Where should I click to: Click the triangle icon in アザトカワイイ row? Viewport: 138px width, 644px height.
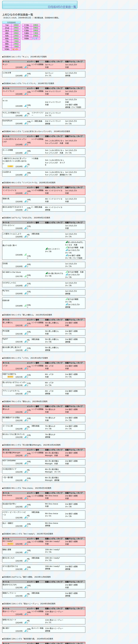point(25,228)
